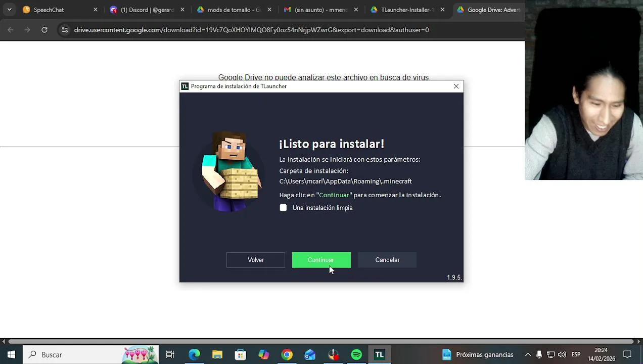Open the tab search dropdown arrow
The height and width of the screenshot is (364, 643).
pyautogui.click(x=9, y=10)
